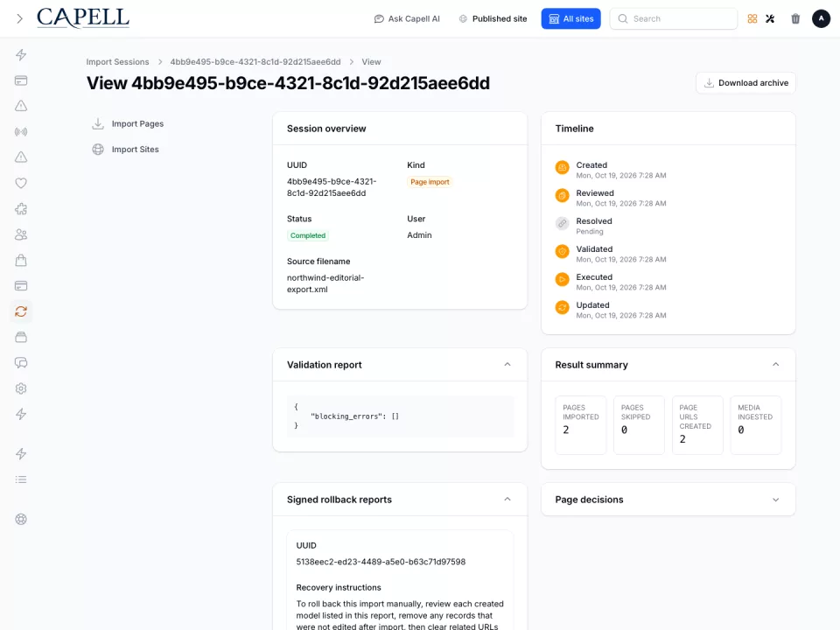Open the users sidebar icon

coord(21,234)
